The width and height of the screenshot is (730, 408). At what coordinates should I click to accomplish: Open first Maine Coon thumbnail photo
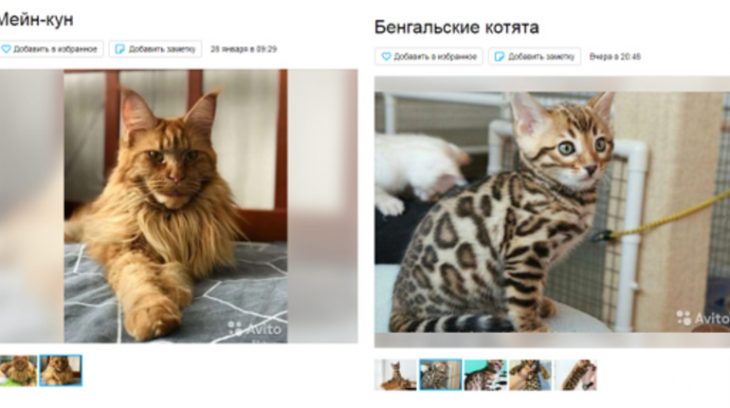coord(18,371)
